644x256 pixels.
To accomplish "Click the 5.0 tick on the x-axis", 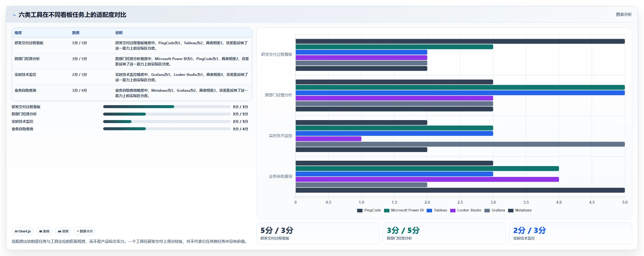I will [x=625, y=202].
